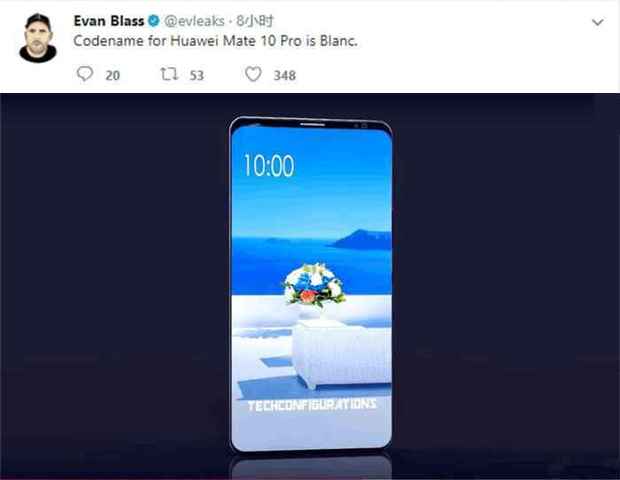Click the reply speech bubble icon
Viewport: 620px width, 480px height.
tap(85, 74)
